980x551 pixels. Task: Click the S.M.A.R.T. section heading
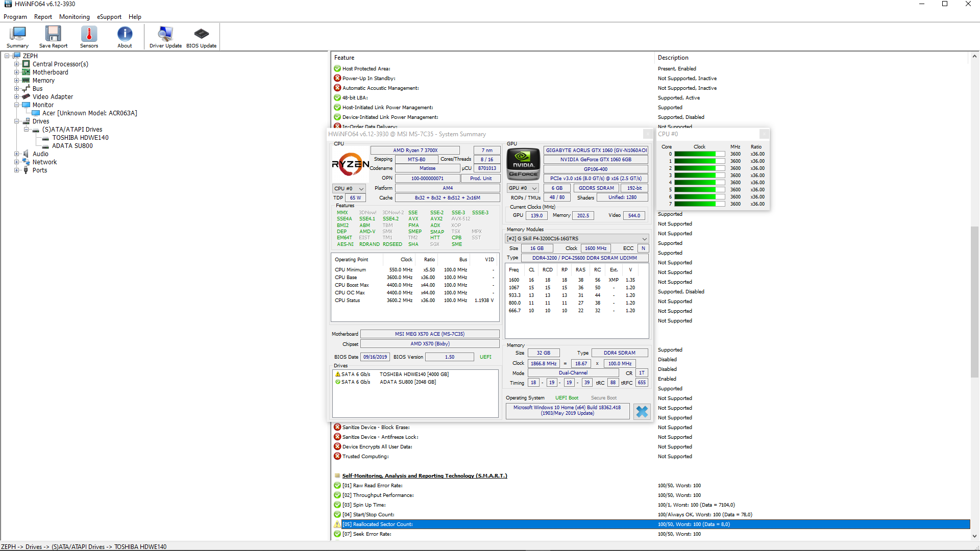[424, 476]
